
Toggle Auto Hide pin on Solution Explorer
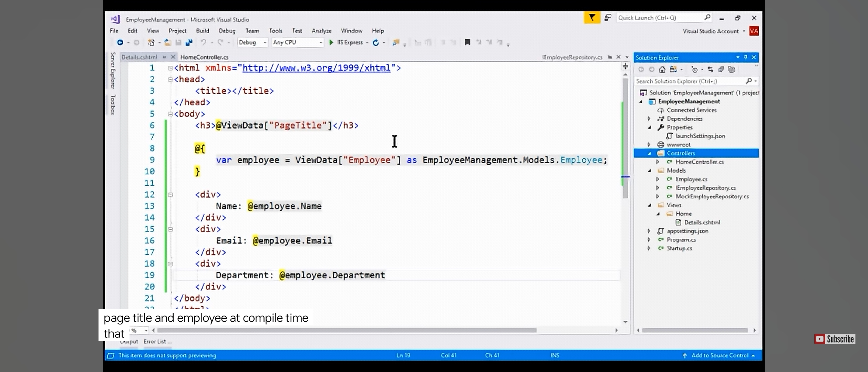point(746,57)
